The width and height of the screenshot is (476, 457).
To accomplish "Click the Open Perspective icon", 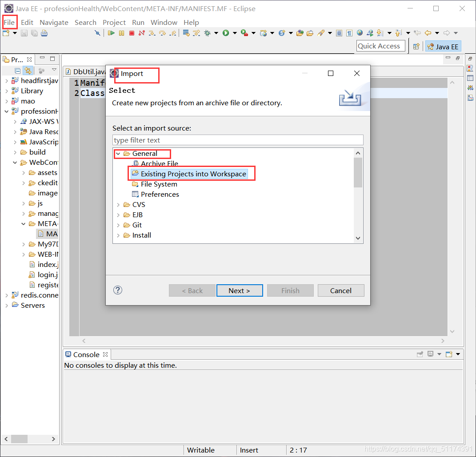I will pyautogui.click(x=416, y=46).
